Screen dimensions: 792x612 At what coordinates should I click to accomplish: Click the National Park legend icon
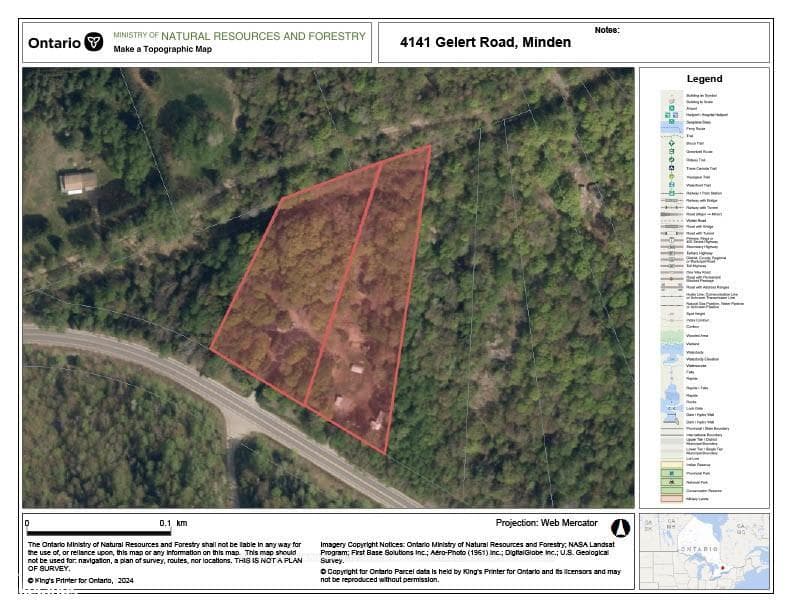pyautogui.click(x=672, y=482)
